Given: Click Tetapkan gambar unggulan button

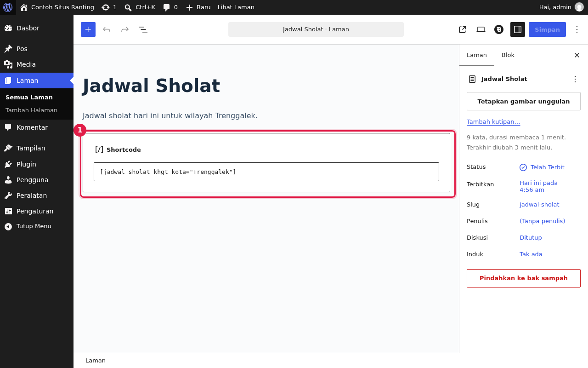Looking at the screenshot, I should (x=524, y=101).
